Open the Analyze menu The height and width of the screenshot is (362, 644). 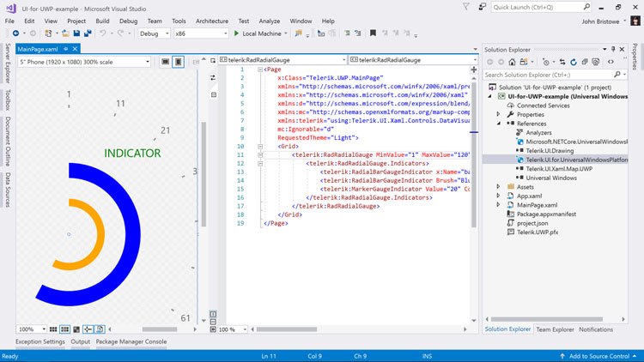click(x=270, y=21)
